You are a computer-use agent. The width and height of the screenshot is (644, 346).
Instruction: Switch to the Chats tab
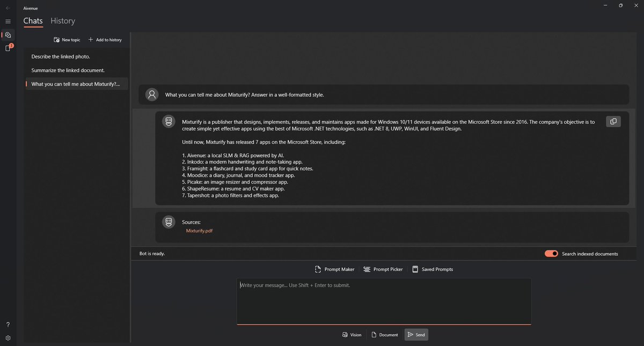[33, 21]
